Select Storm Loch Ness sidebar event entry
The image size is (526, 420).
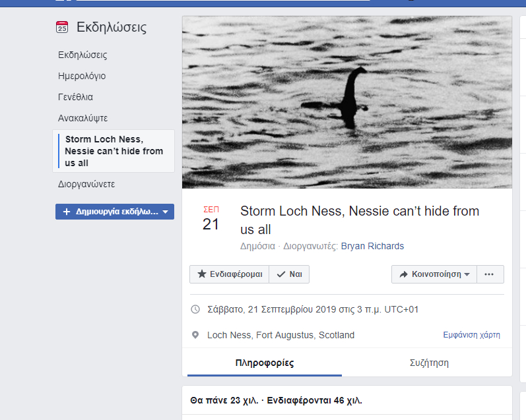point(114,151)
